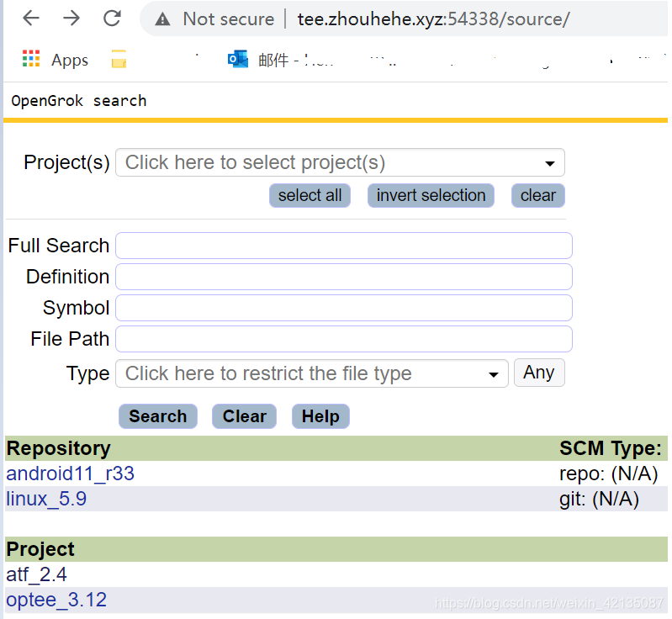Click the Type dropdown arrow
Viewport: 672px width, 619px height.
tap(494, 374)
